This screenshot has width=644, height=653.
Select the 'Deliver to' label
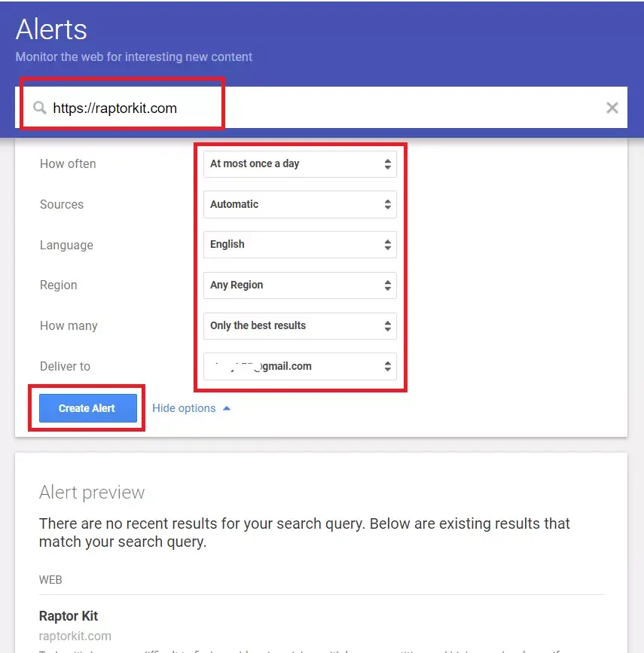point(65,367)
